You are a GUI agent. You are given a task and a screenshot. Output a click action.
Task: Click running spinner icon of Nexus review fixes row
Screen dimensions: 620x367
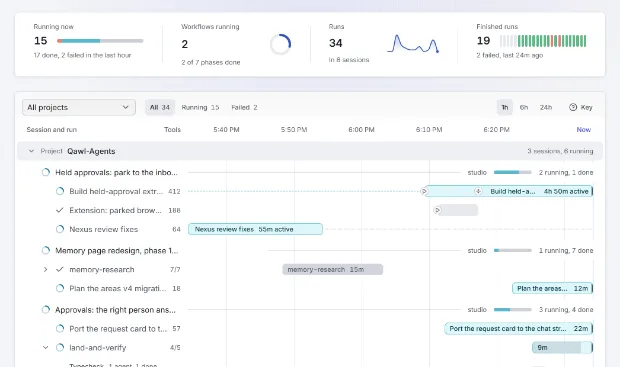click(x=60, y=229)
